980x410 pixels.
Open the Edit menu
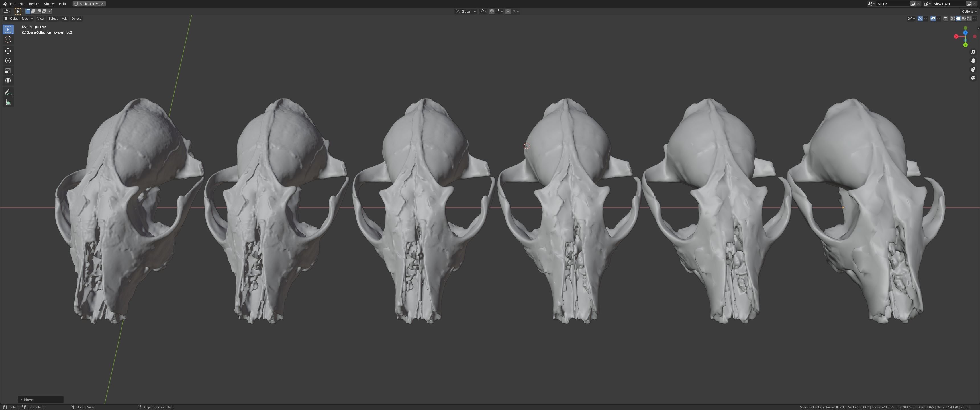[x=22, y=3]
